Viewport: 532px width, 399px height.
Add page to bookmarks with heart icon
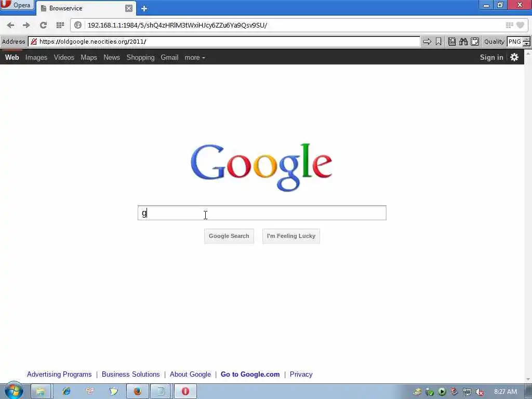click(520, 25)
